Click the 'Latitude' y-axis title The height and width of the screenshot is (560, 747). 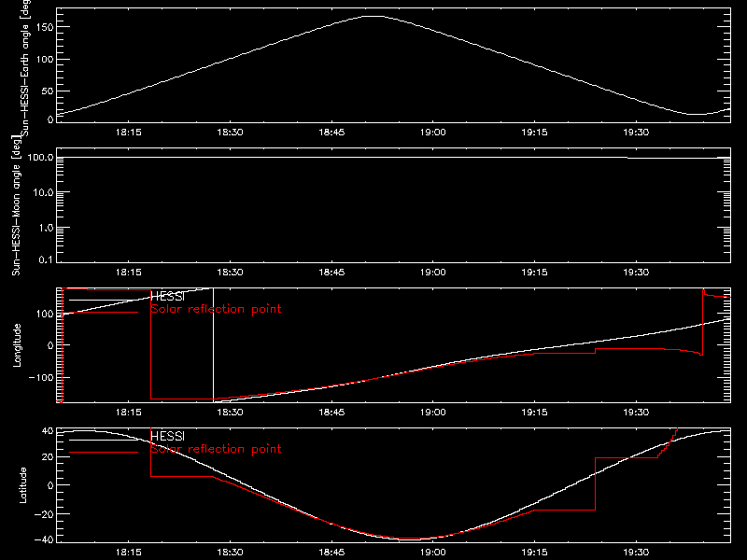[22, 485]
